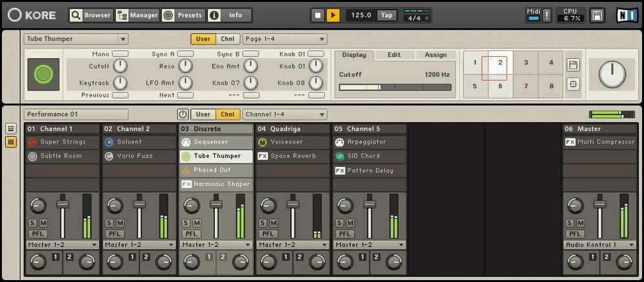644x282 pixels.
Task: Select the Vario Fuzz effect slot
Action: (x=139, y=156)
